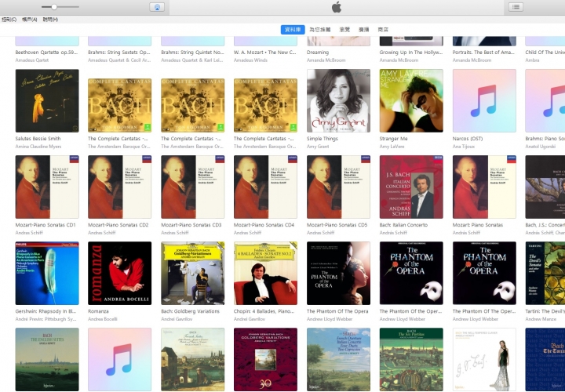565x392 pixels.
Task: Click the 'Dreaming' album title
Action: (x=318, y=53)
